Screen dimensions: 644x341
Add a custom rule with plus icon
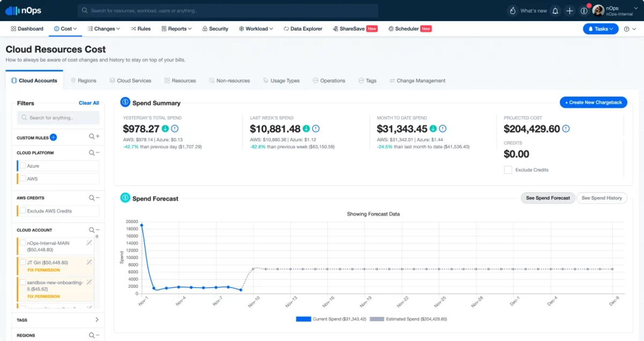[x=53, y=137]
